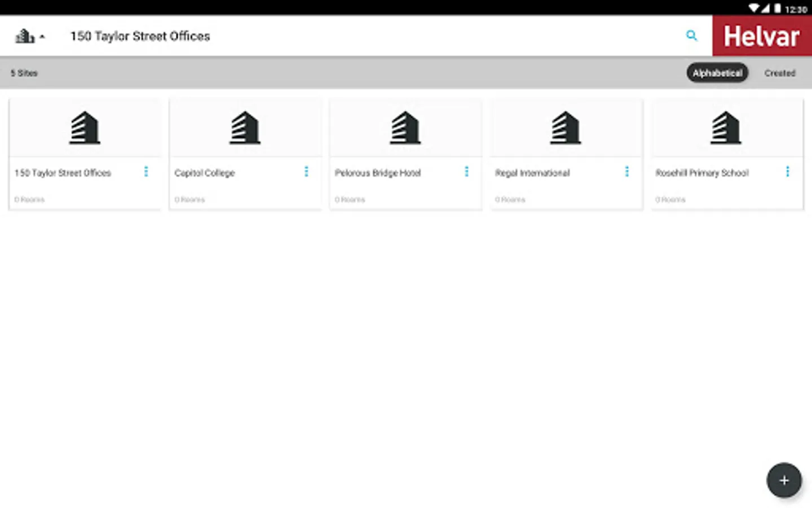The height and width of the screenshot is (508, 812).
Task: Open options menu for Pelorous Bridge Hotel
Action: pos(466,172)
